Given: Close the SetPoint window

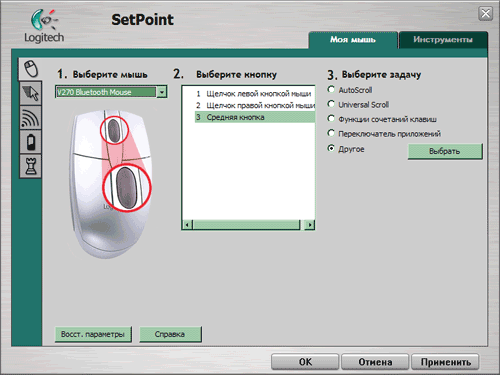Looking at the screenshot, I should [485, 14].
